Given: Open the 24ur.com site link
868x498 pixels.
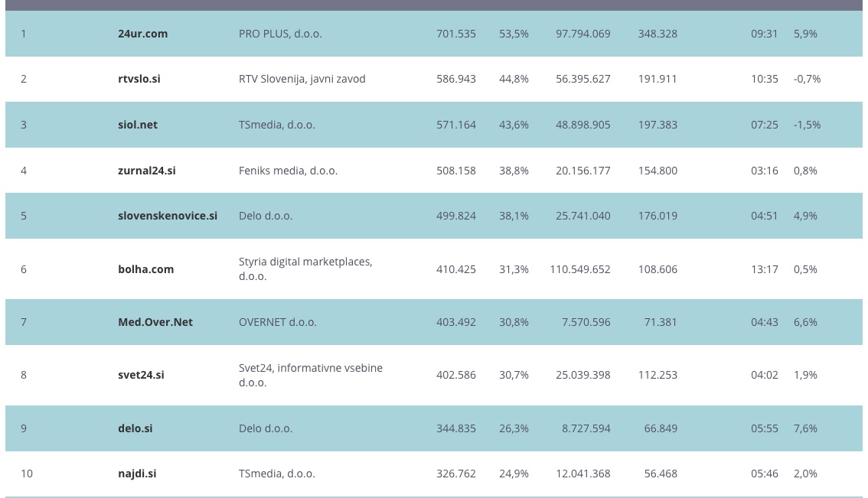Looking at the screenshot, I should (143, 34).
